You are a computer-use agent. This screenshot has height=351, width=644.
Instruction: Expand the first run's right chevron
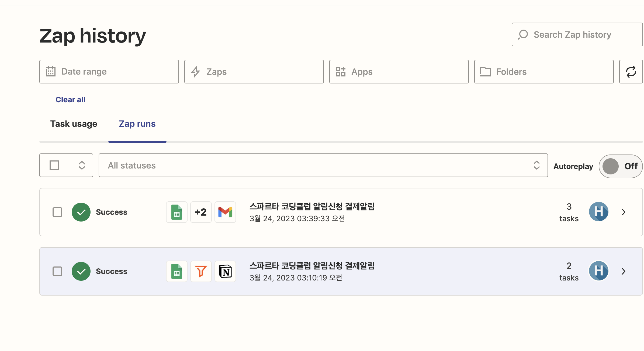pyautogui.click(x=623, y=212)
